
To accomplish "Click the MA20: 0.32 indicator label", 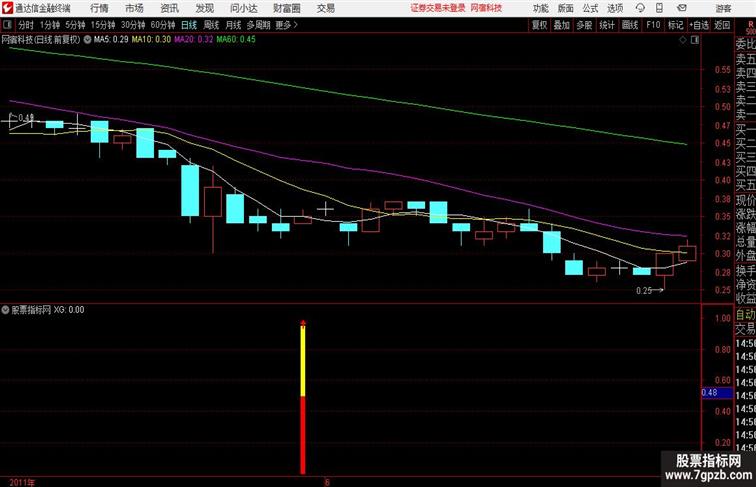I will pyautogui.click(x=194, y=40).
